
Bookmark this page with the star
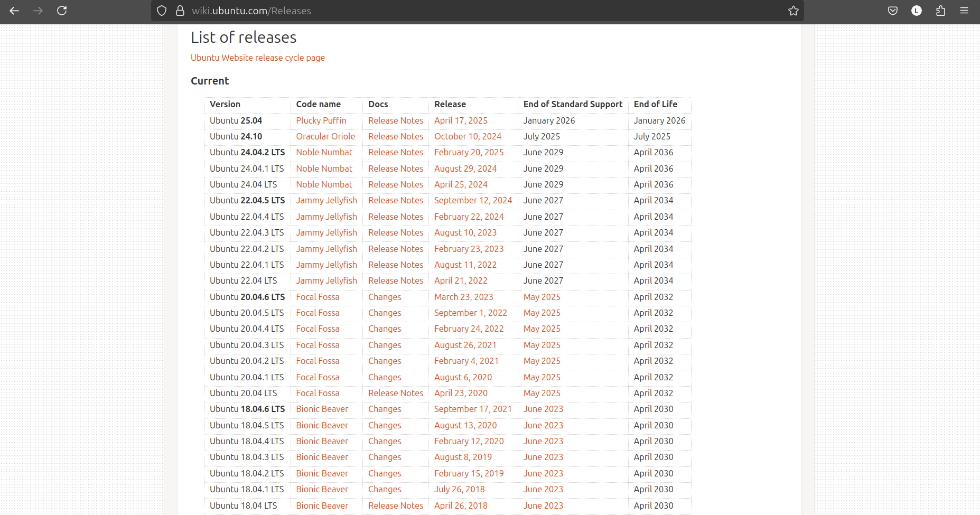(x=793, y=11)
